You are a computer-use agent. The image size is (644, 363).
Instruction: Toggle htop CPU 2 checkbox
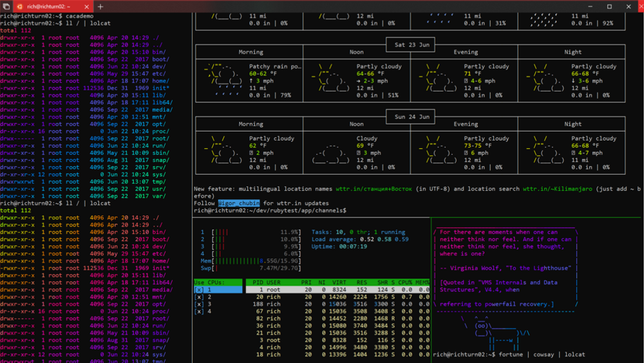(x=199, y=297)
